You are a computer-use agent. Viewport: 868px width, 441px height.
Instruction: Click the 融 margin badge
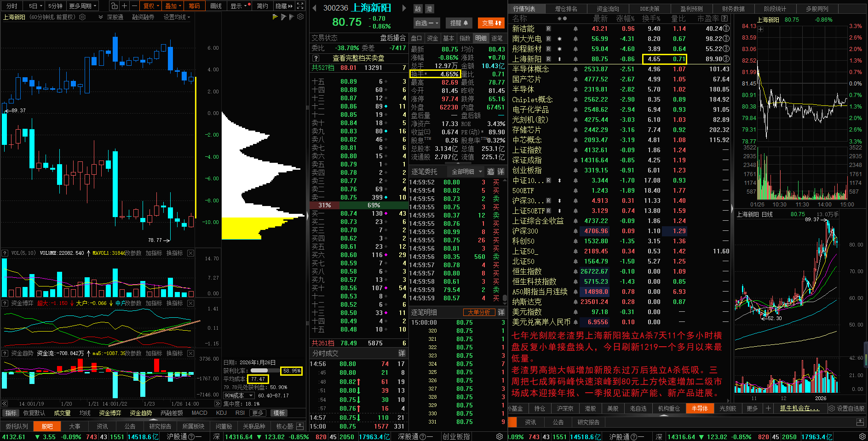pyautogui.click(x=418, y=9)
